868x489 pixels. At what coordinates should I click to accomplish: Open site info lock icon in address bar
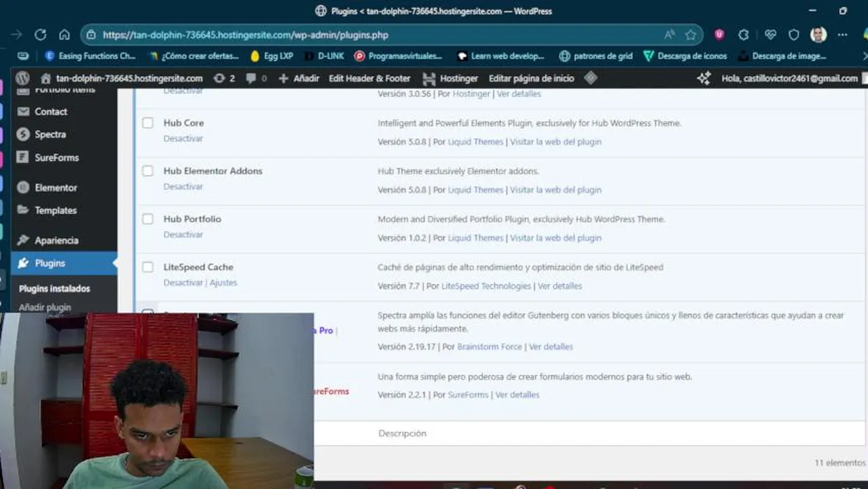(91, 35)
